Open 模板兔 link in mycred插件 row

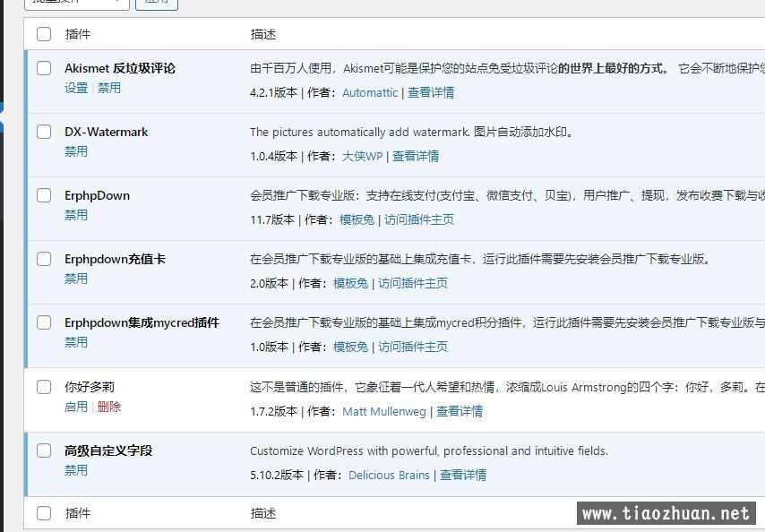pyautogui.click(x=351, y=347)
